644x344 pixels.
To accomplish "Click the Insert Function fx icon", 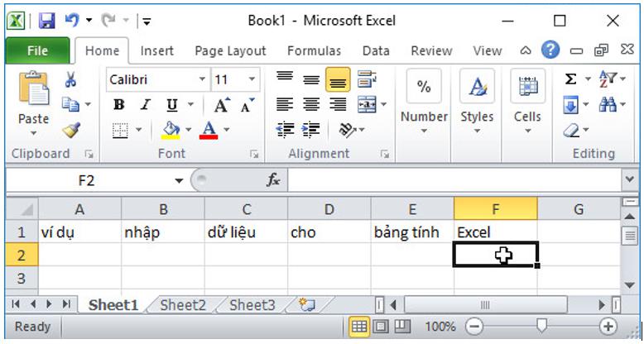I will 273,180.
